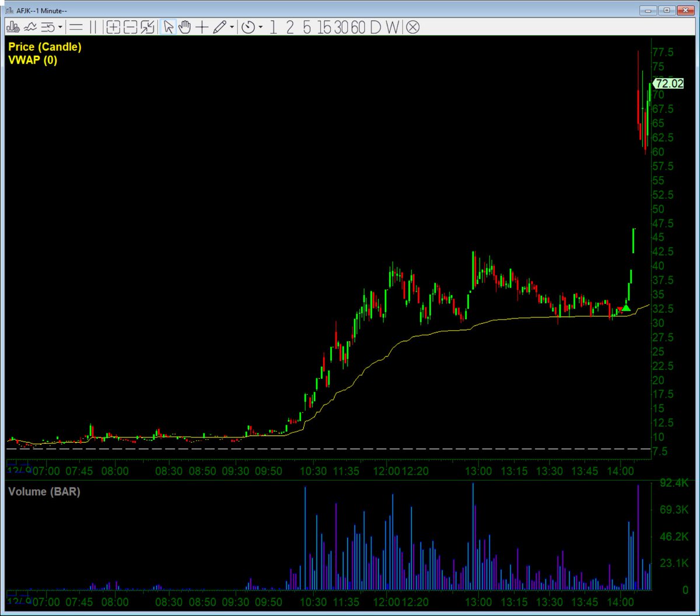Click 10:30 on the price chart time axis

click(313, 470)
